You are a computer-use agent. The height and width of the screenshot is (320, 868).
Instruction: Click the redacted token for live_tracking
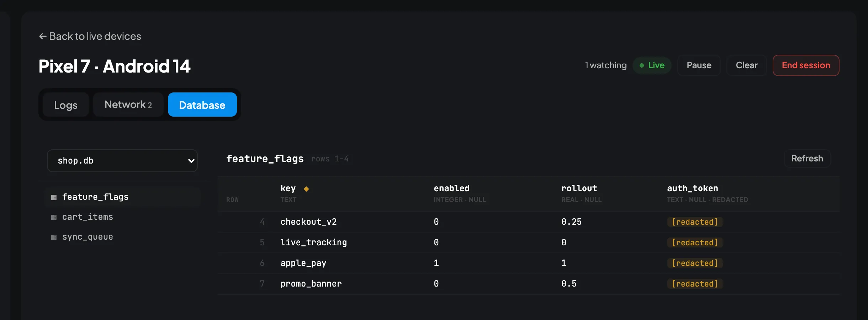pos(695,242)
